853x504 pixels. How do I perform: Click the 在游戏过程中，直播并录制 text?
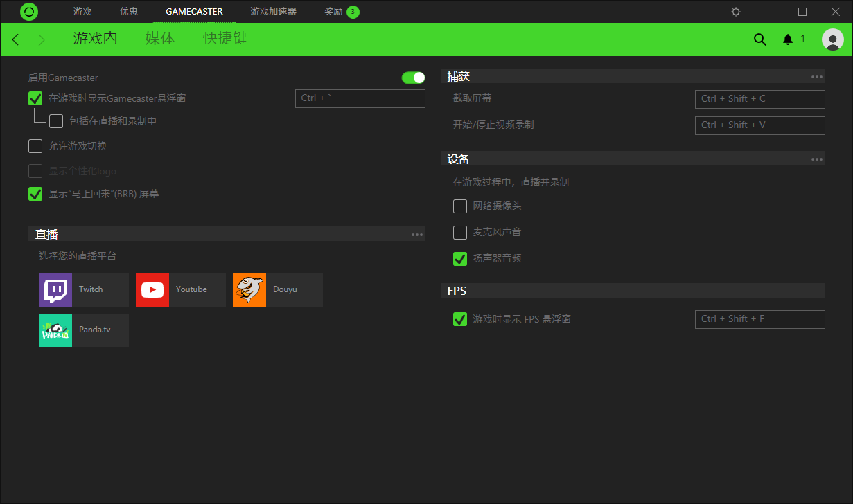click(x=511, y=183)
